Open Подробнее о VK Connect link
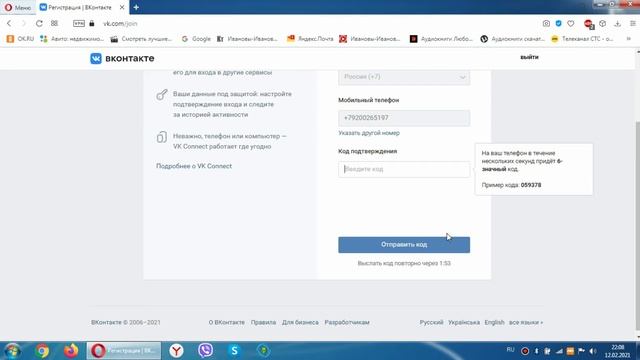Screen dimensions: 640x360 (x=194, y=166)
